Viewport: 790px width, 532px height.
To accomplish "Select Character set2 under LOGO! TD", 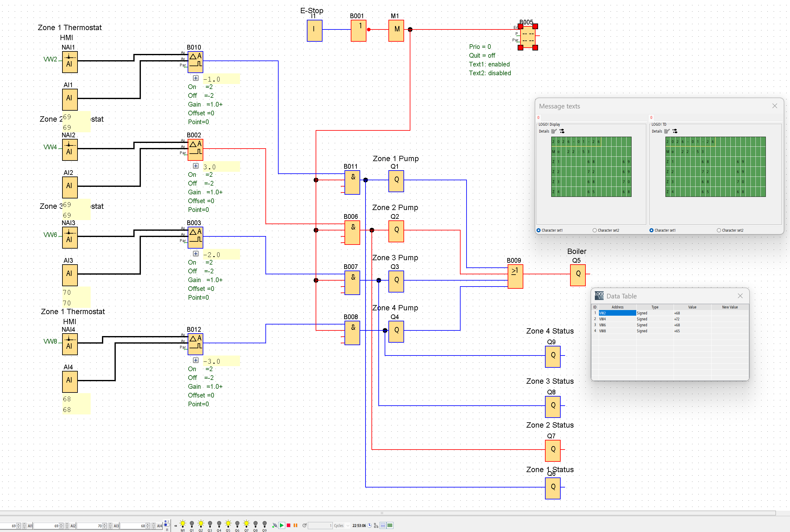I will point(719,230).
